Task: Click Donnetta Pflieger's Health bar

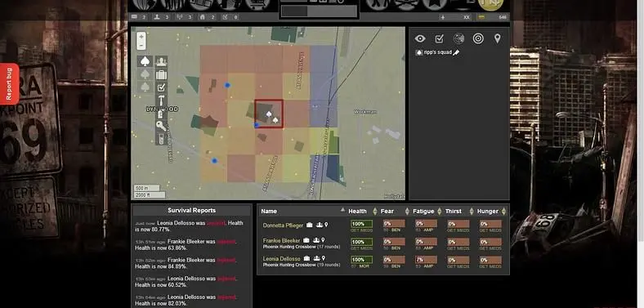Action: point(361,224)
